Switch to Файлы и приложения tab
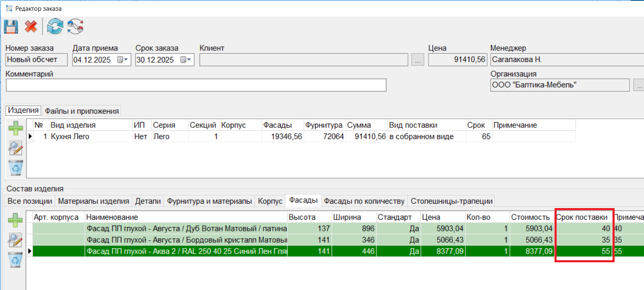644x290 pixels. [82, 111]
